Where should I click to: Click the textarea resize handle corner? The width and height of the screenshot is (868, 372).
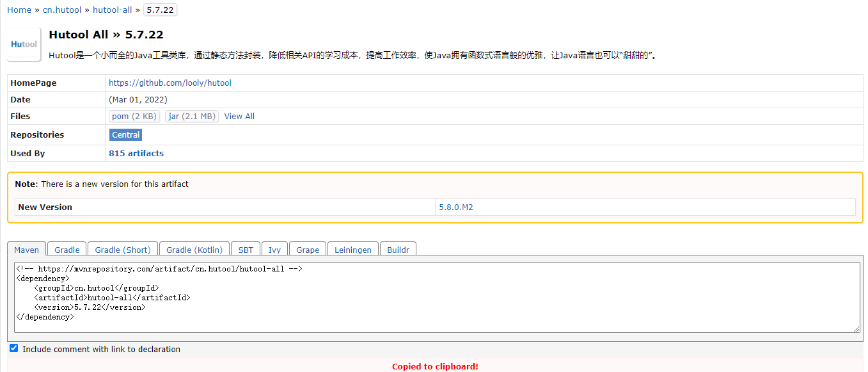(856, 329)
